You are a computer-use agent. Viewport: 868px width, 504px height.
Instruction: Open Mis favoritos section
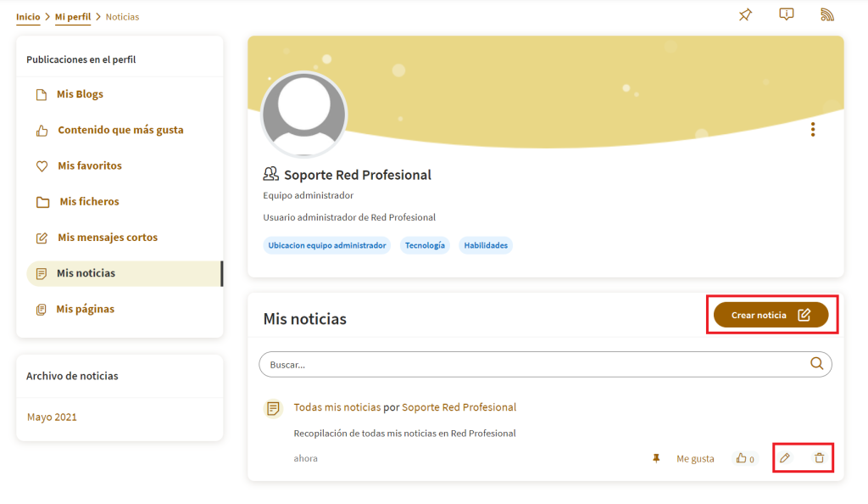pos(90,165)
